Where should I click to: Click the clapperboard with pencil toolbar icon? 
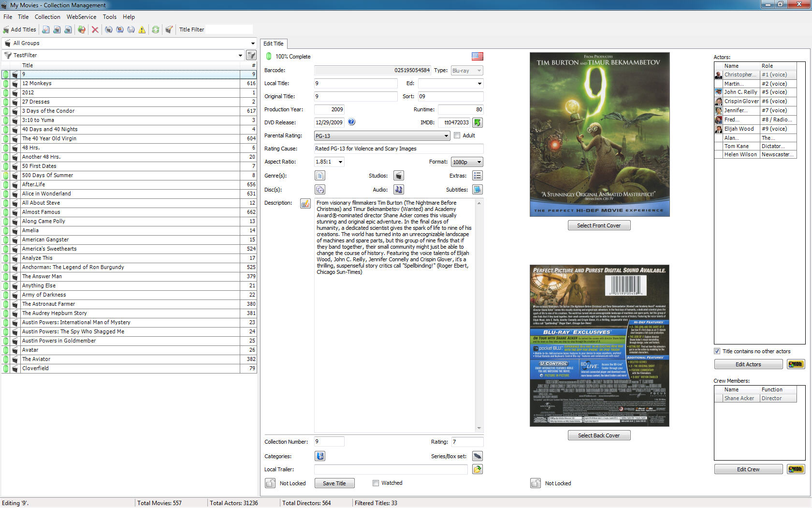pos(169,30)
